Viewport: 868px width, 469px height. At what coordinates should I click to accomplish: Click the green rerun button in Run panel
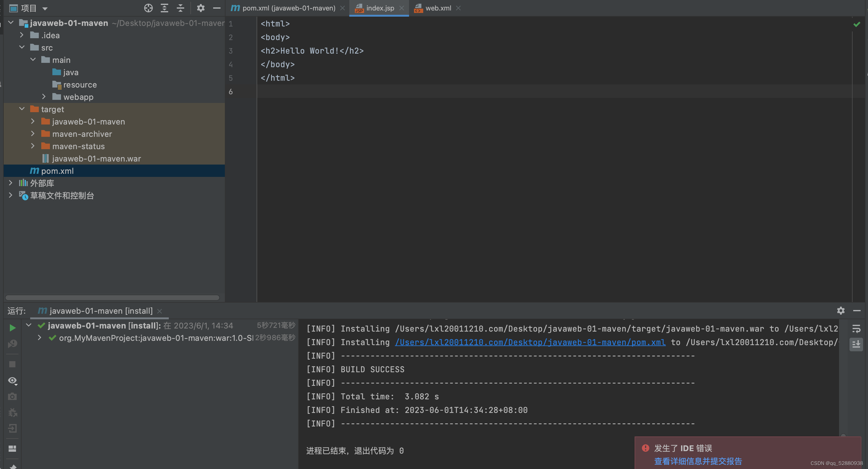tap(12, 328)
